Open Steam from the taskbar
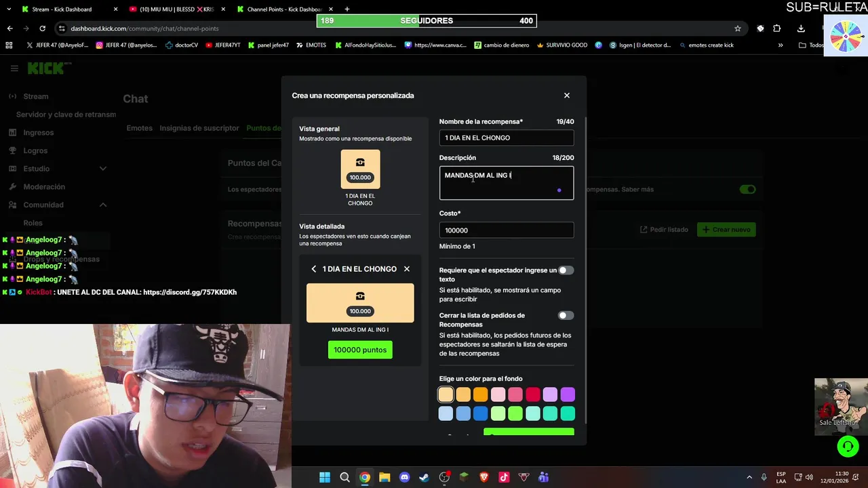Screen dimensions: 868x488 pos(424,477)
